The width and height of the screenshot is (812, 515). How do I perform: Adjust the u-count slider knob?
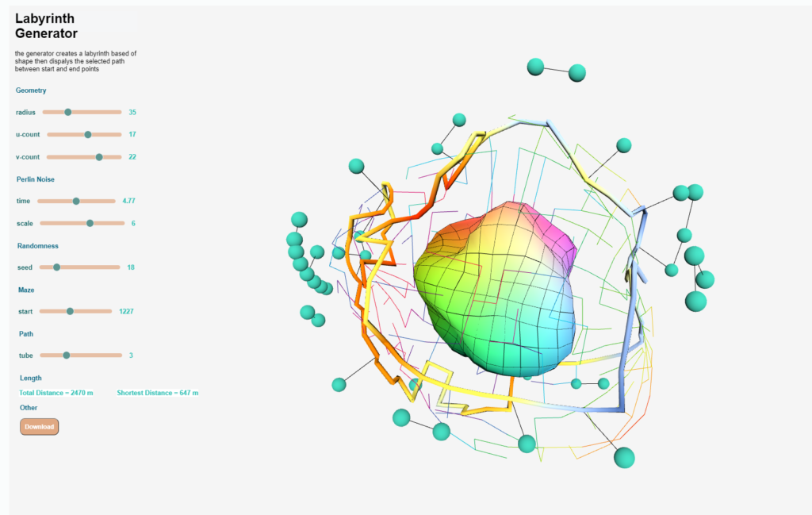click(88, 135)
